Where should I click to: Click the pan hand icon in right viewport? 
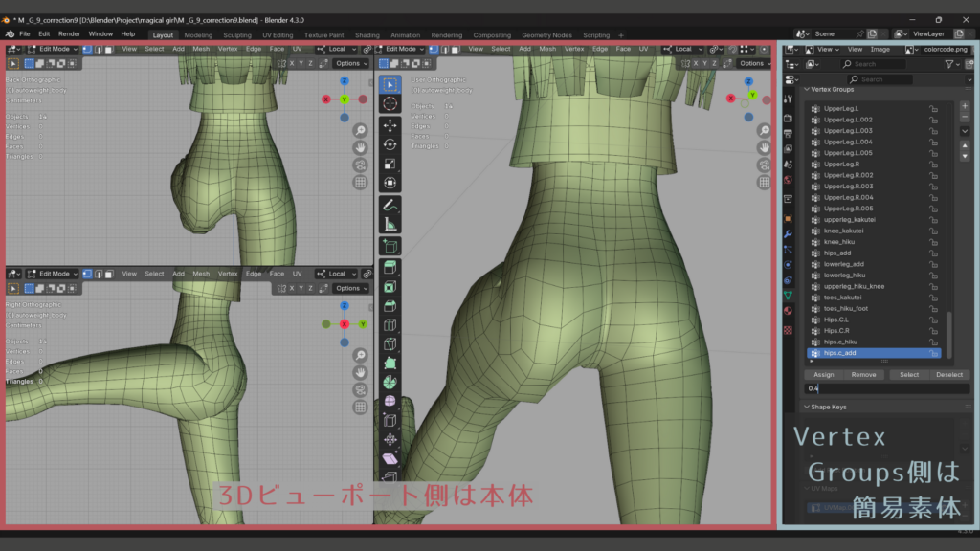point(763,147)
